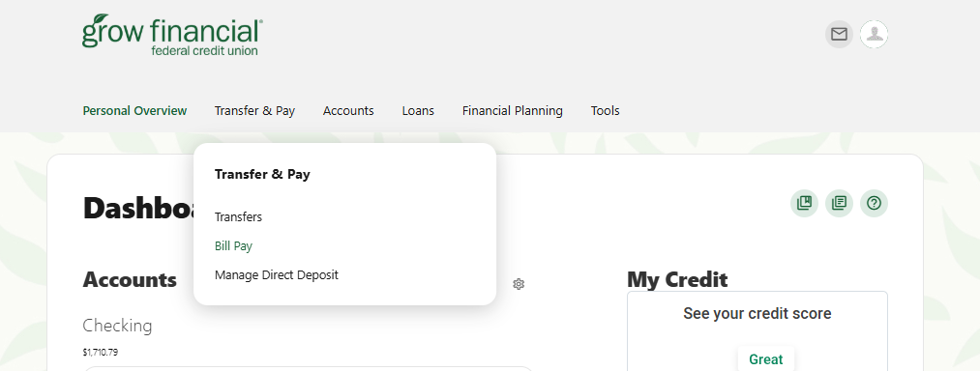The image size is (980, 371).
Task: Click the My Credit heading
Action: (677, 279)
